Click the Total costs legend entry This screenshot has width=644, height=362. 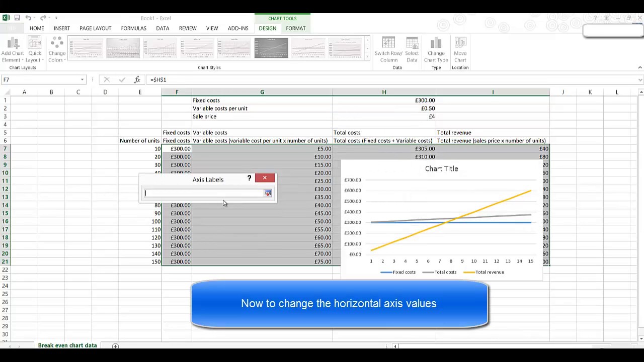click(x=439, y=272)
